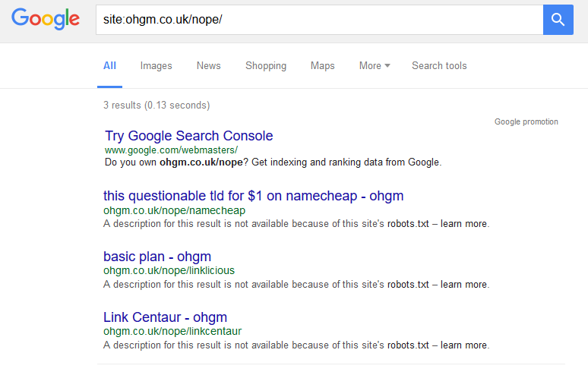Click the blue magnifier search button
Screen dimensions: 588x372
(x=558, y=20)
